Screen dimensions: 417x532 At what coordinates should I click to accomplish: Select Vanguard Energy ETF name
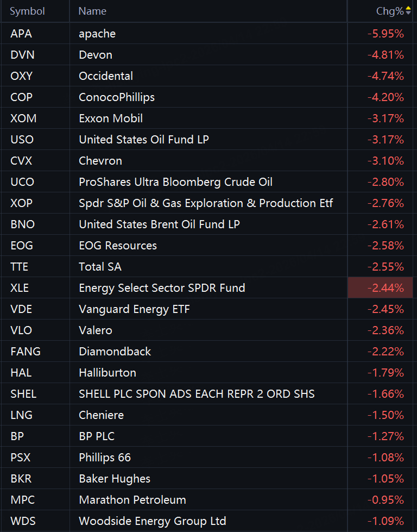coord(134,309)
